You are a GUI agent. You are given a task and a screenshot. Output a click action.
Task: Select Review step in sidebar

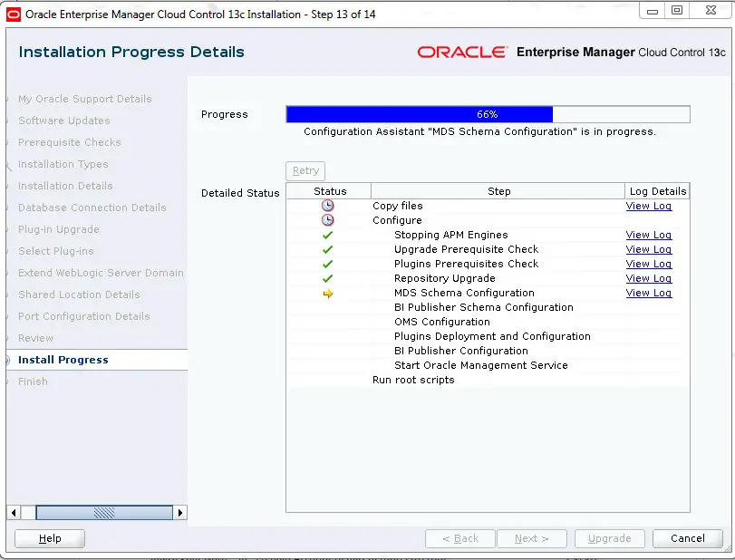pos(35,338)
